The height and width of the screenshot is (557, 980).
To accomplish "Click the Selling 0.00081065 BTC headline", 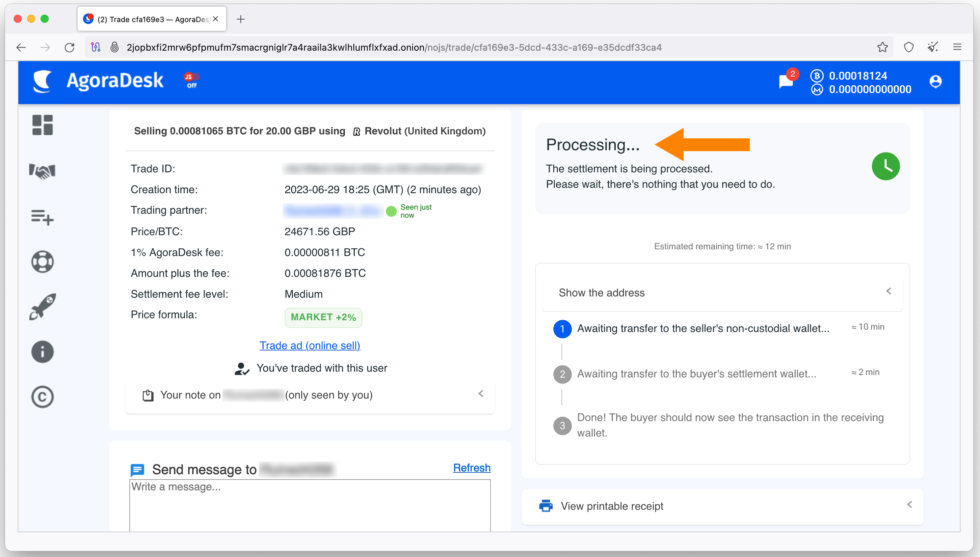I will (x=310, y=131).
